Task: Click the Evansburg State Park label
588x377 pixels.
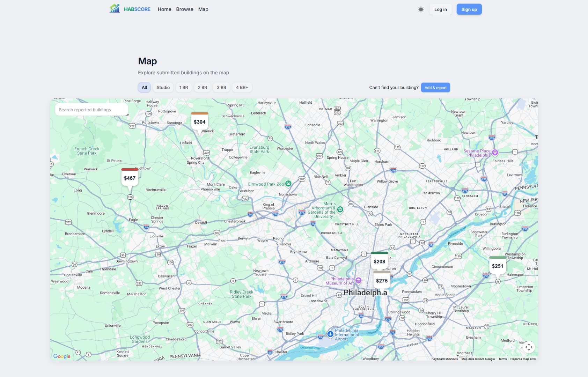Action: point(259,149)
